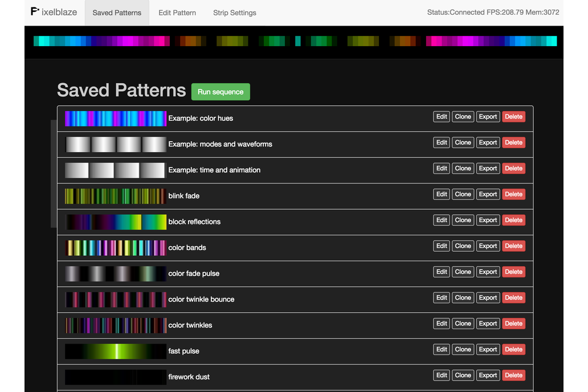Export the block reflections pattern
Screen dimensions: 588x392
click(x=488, y=220)
